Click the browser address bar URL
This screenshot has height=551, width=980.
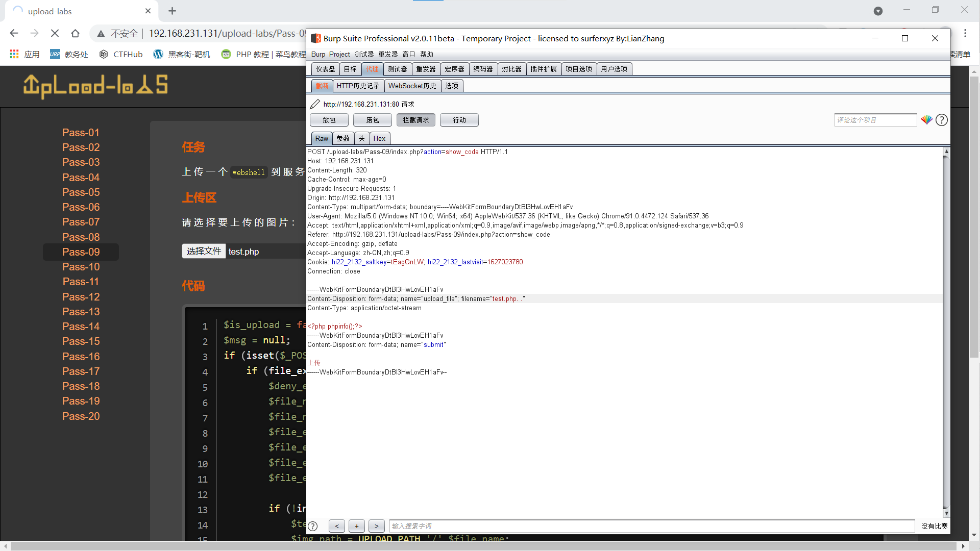pyautogui.click(x=227, y=33)
